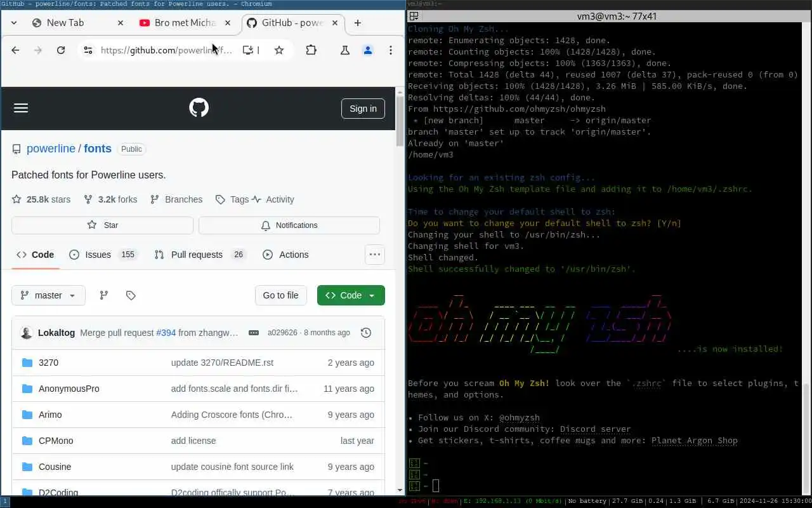Bookmark this page with the star icon
Viewport: 812px width, 508px height.
tap(279, 50)
